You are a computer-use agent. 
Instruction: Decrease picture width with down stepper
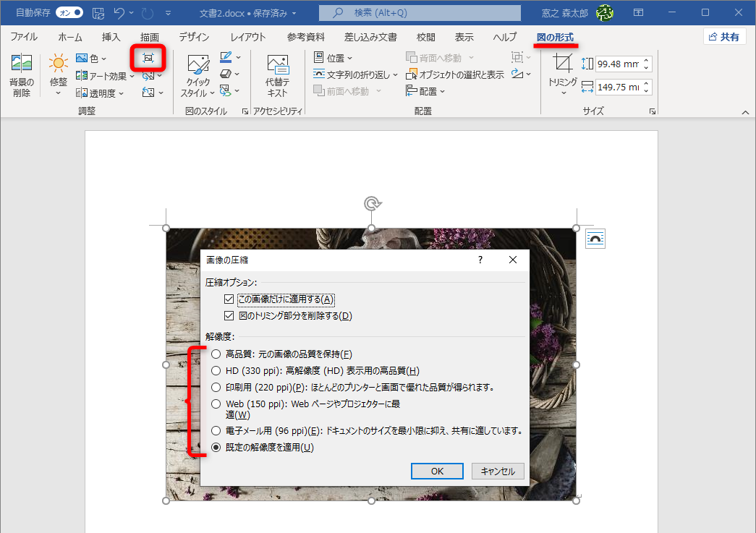point(646,90)
